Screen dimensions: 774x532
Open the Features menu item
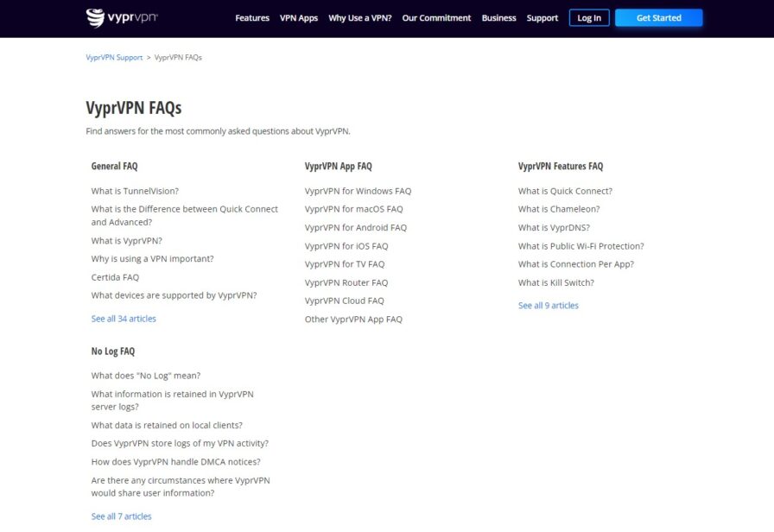pos(252,18)
